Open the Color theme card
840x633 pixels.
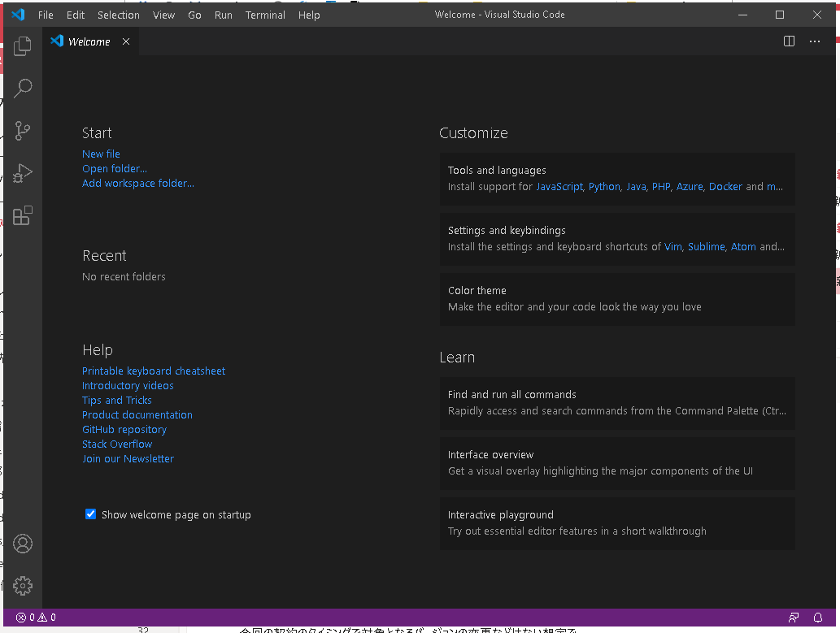click(617, 299)
